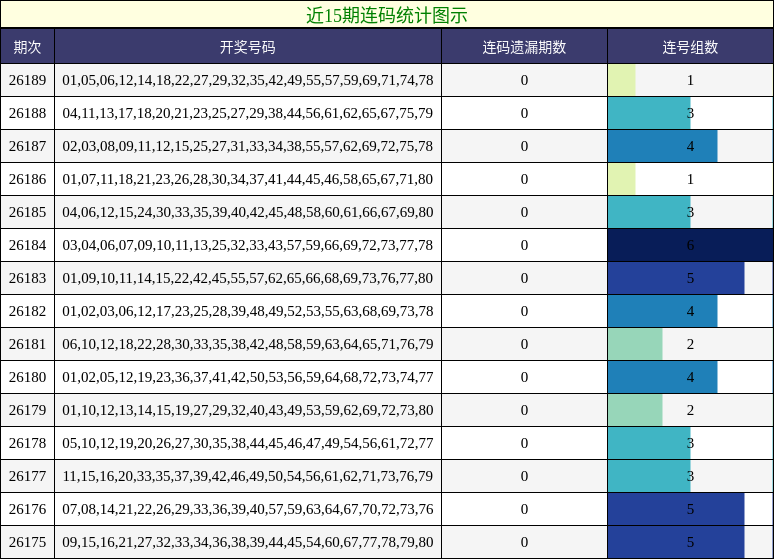This screenshot has height=559, width=774.
Task: Select period number 26181
Action: point(27,344)
